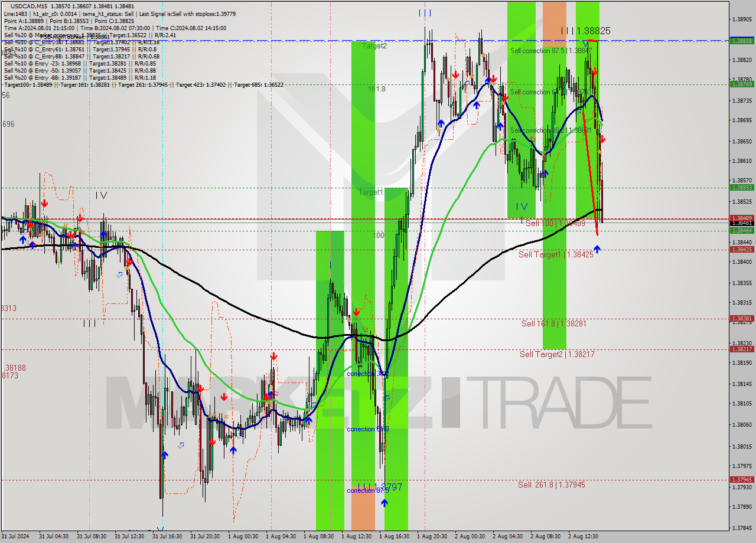The width and height of the screenshot is (756, 543).
Task: Click the red 1.38217 price tag
Action: (x=742, y=349)
